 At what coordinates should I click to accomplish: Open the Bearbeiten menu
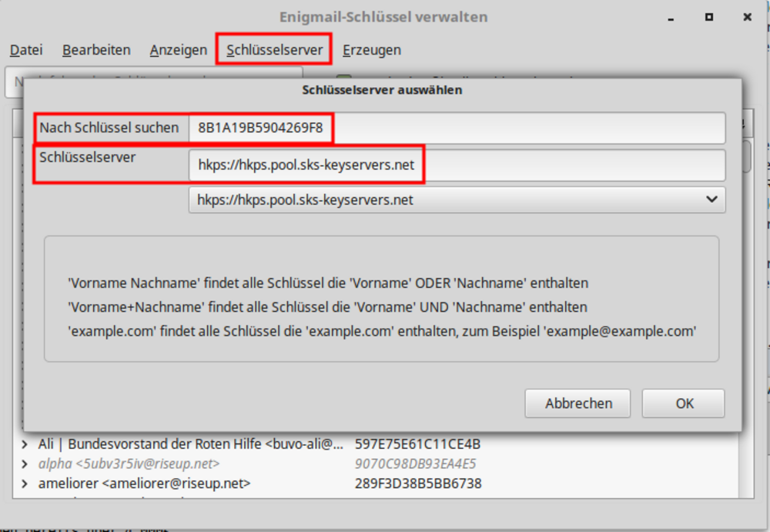[96, 50]
